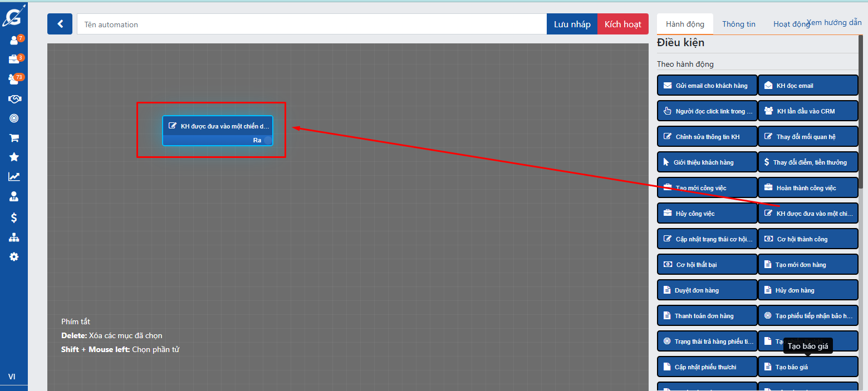The image size is (868, 391).
Task: Open the settings gear icon in sidebar
Action: pyautogui.click(x=14, y=256)
